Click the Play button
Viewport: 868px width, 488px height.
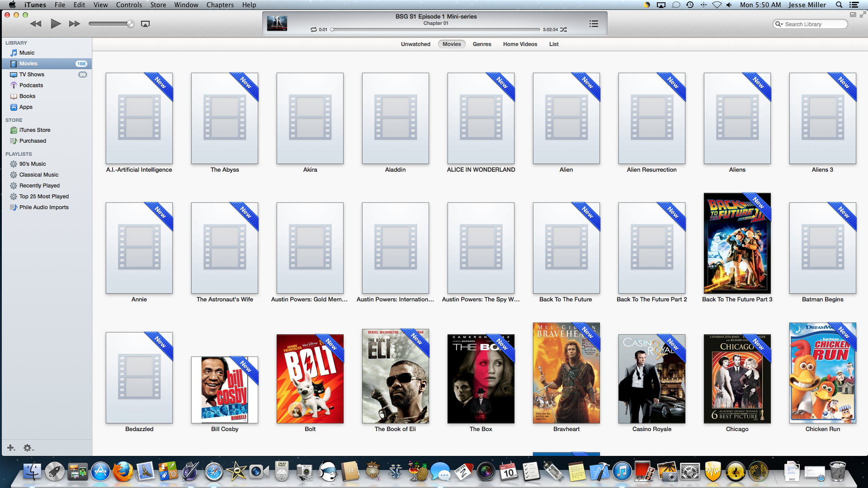(56, 23)
